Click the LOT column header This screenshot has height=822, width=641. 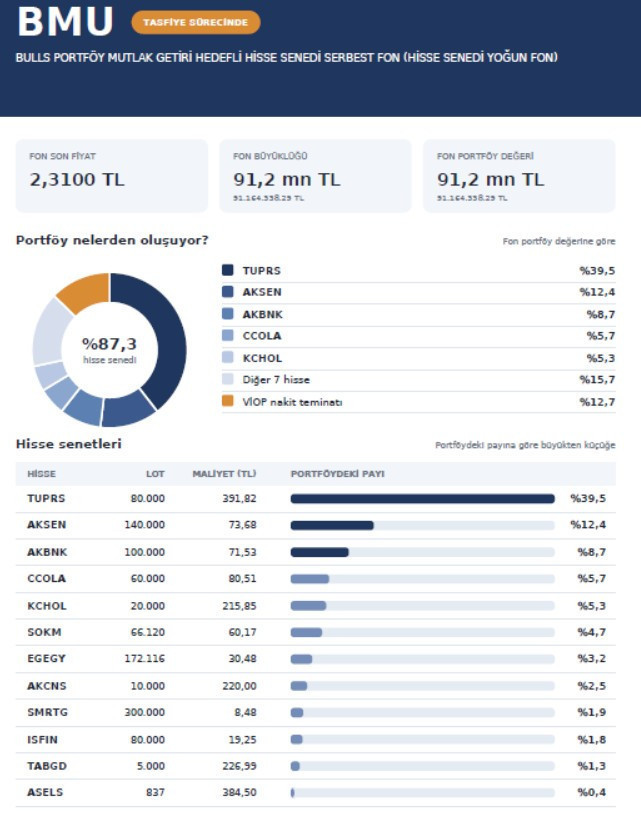(155, 474)
